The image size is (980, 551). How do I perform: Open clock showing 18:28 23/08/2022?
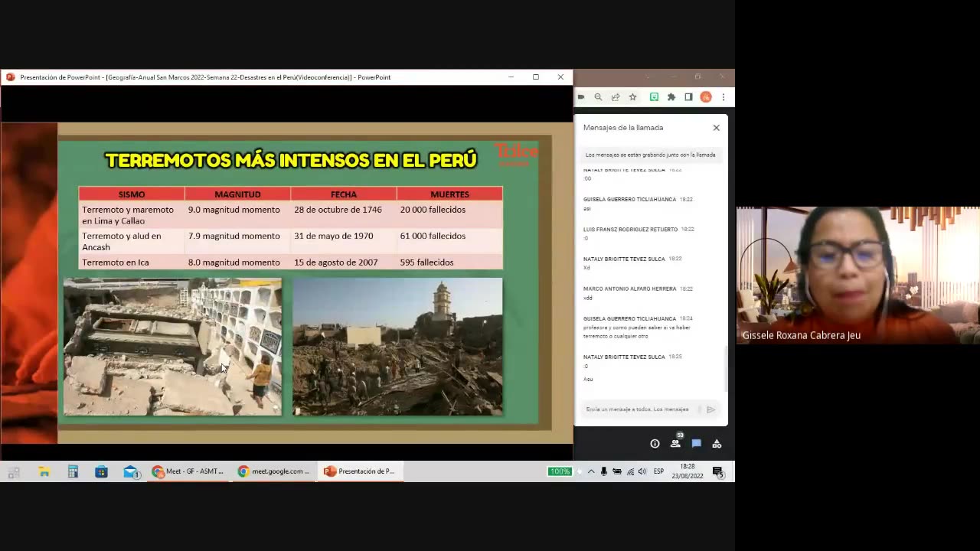687,471
